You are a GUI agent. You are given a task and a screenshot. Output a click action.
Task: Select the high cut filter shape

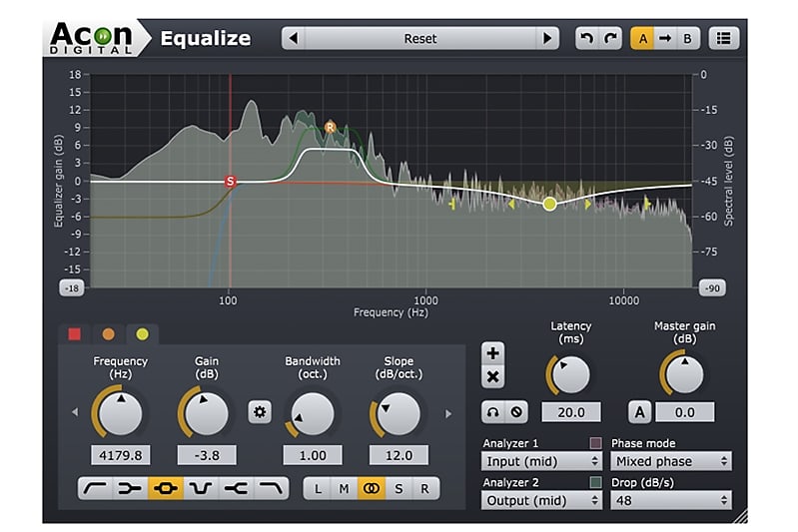(x=271, y=489)
